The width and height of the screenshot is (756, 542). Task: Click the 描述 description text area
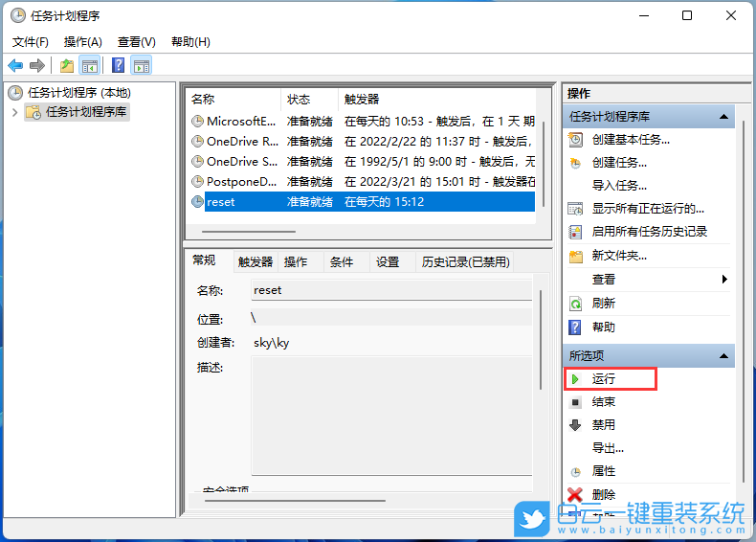coord(391,416)
